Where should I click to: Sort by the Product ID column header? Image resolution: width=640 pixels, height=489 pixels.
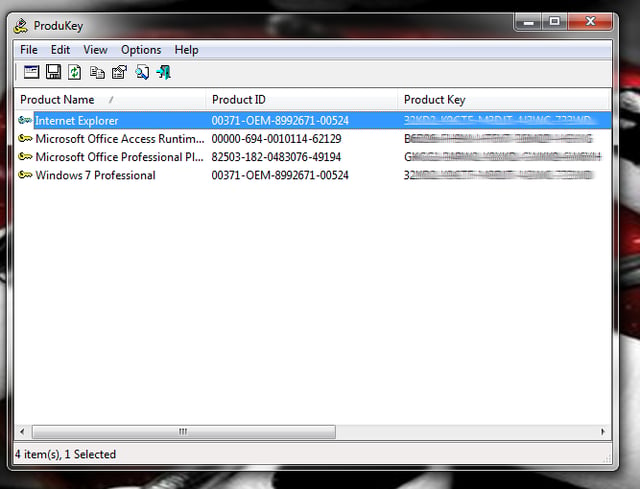(302, 100)
